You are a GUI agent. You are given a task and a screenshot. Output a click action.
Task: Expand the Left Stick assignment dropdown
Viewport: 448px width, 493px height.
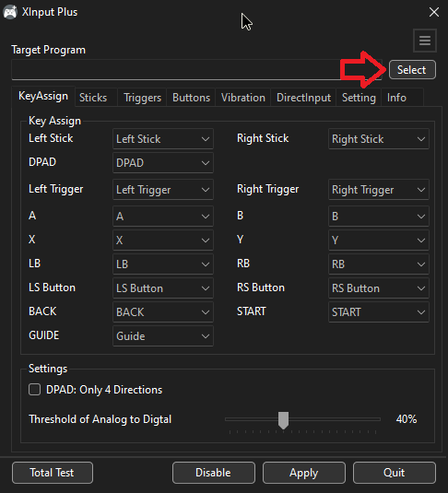(163, 138)
